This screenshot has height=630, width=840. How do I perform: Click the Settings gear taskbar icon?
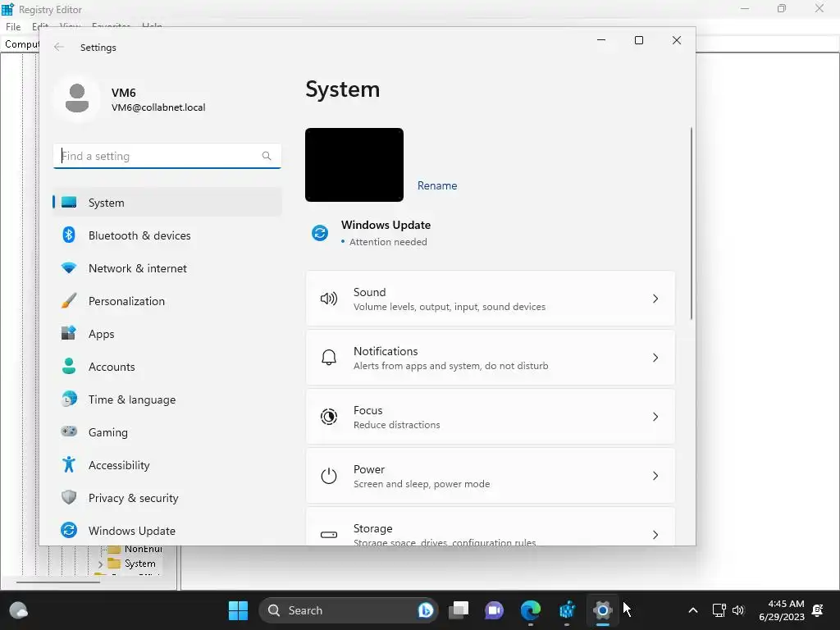[x=603, y=610]
